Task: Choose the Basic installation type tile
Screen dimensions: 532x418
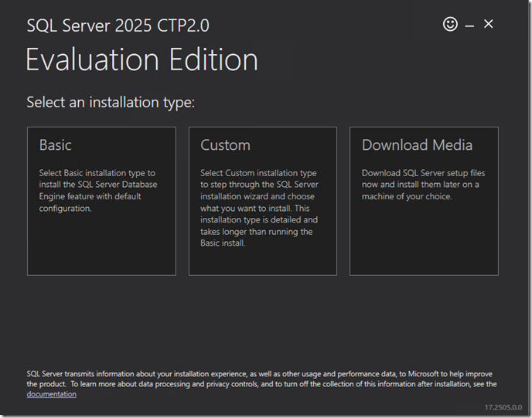Action: coord(101,201)
